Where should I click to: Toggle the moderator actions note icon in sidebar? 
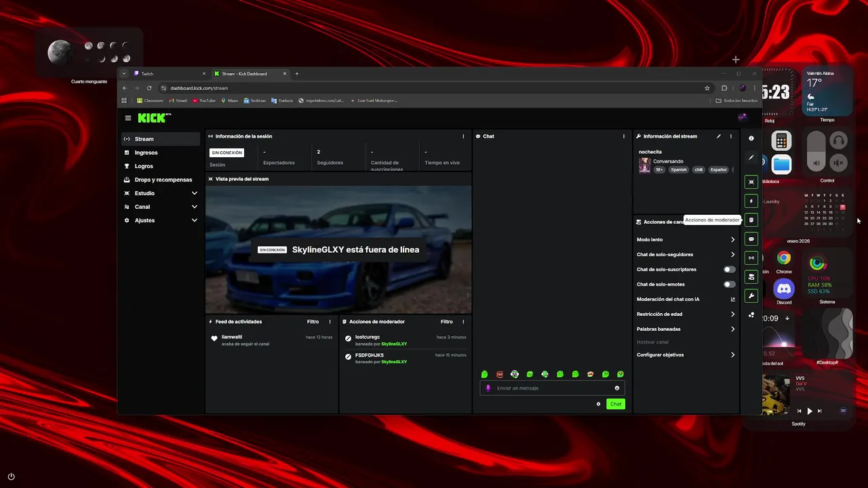(751, 220)
